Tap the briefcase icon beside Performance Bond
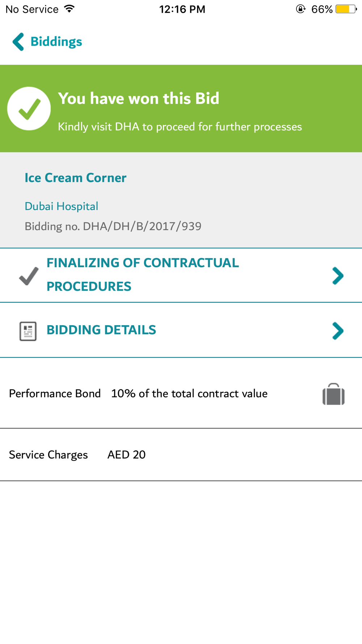This screenshot has height=644, width=362. 333,394
